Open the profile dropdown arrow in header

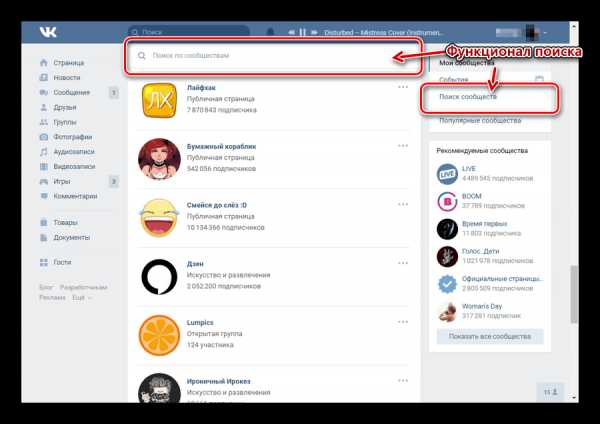coord(545,33)
